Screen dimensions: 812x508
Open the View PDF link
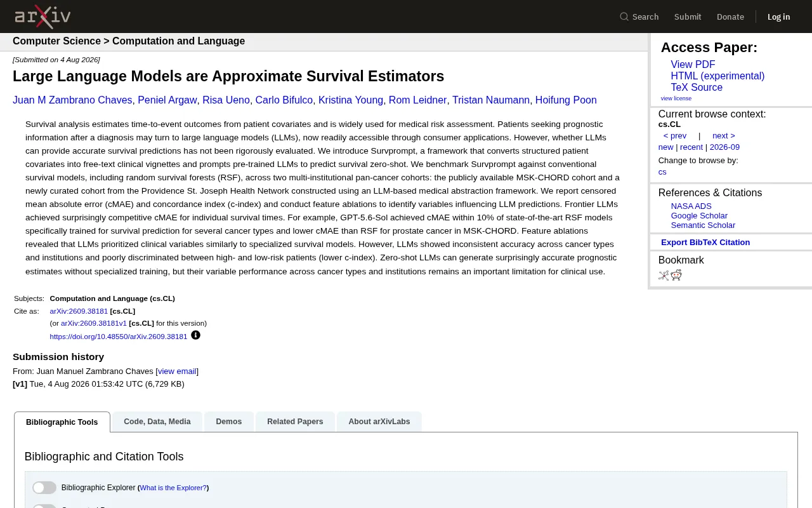pyautogui.click(x=693, y=65)
